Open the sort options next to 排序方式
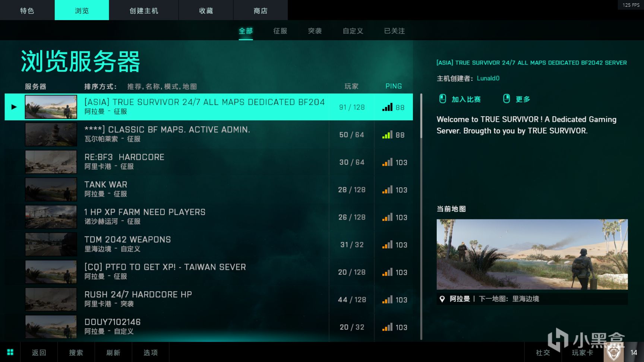This screenshot has height=362, width=644. point(162,86)
